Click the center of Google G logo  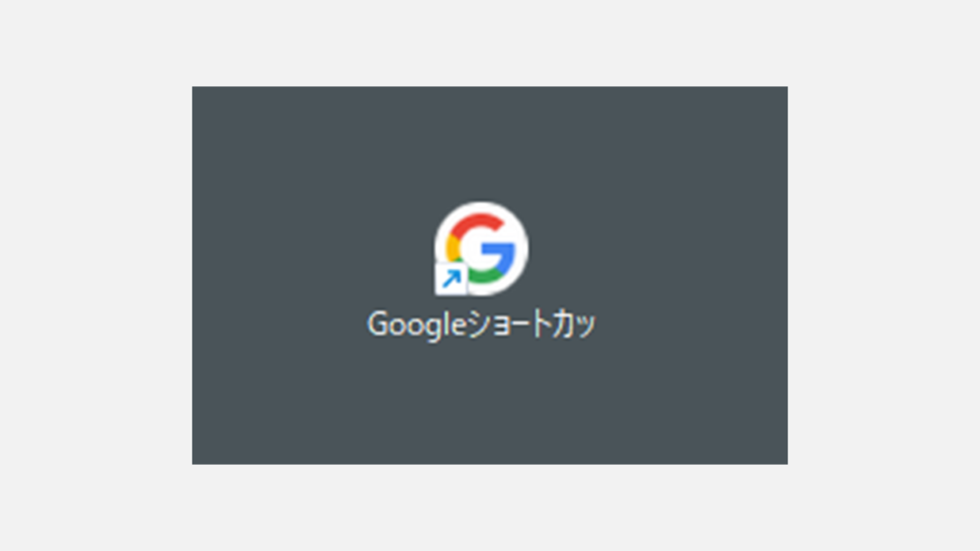(481, 249)
